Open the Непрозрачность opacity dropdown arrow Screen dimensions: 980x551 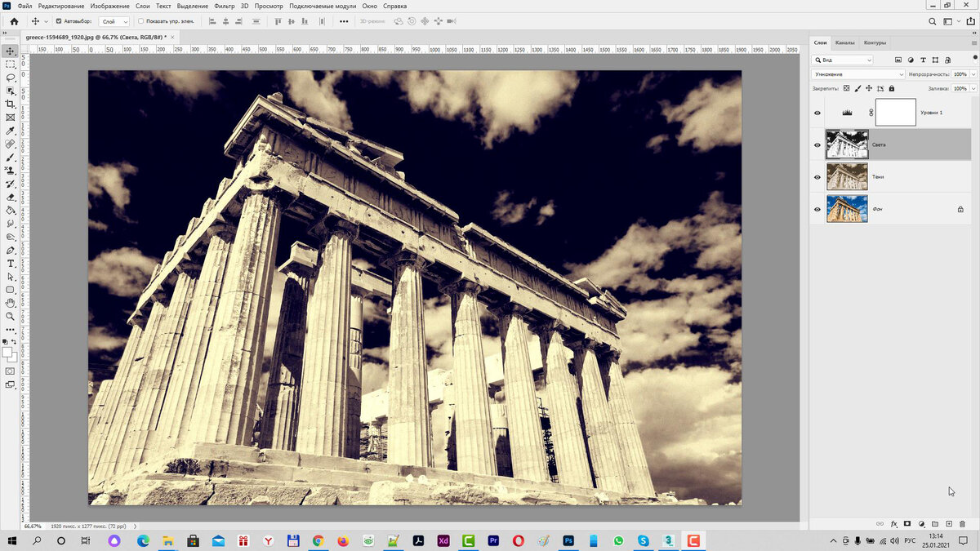(x=972, y=74)
